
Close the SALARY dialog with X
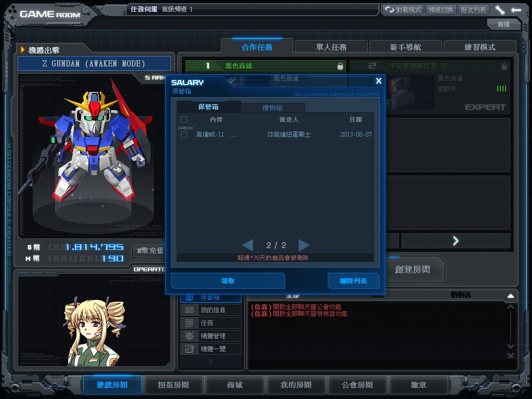[x=378, y=81]
